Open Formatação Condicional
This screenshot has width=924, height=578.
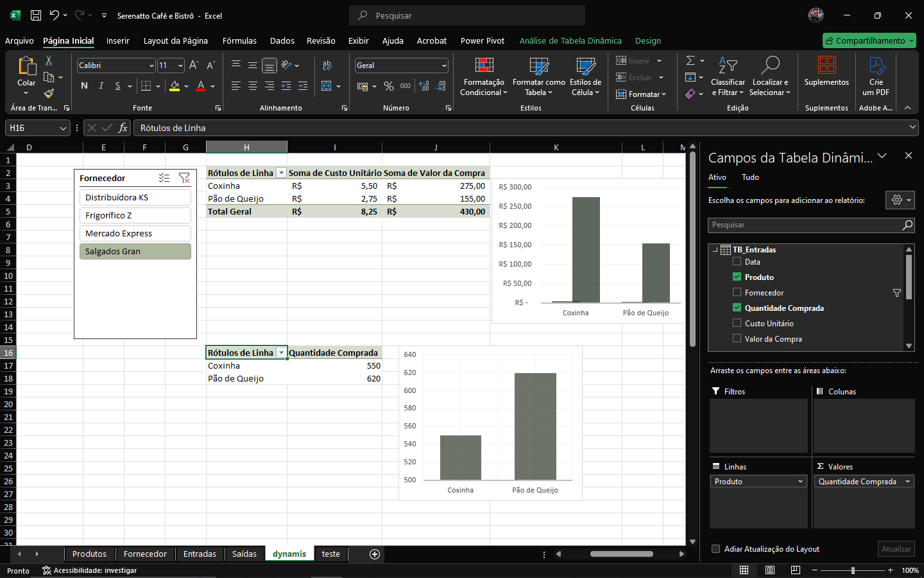point(484,77)
